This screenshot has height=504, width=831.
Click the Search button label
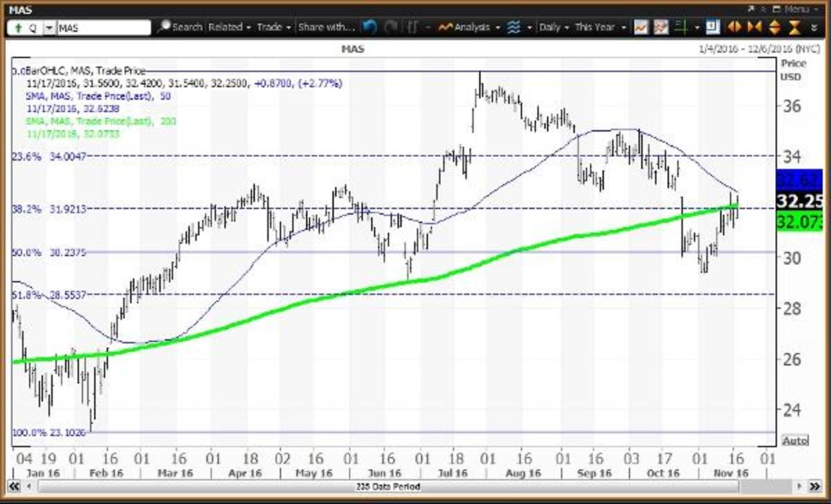[x=187, y=27]
